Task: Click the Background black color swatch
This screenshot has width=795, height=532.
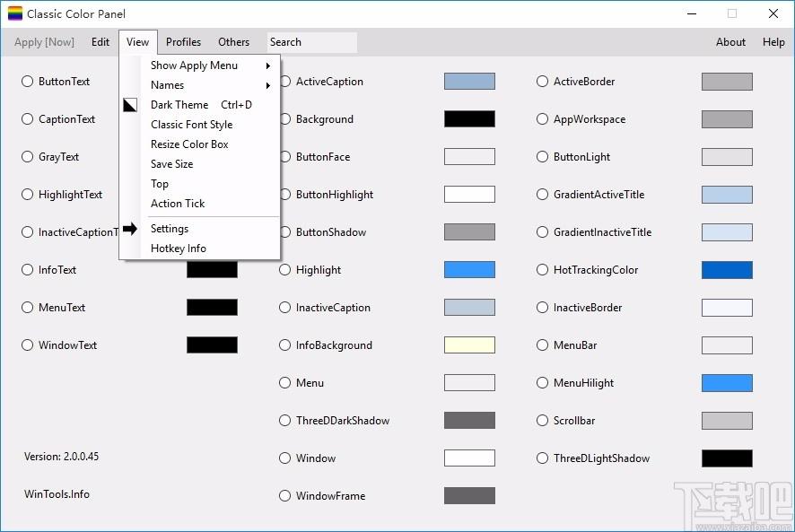Action: pyautogui.click(x=469, y=118)
